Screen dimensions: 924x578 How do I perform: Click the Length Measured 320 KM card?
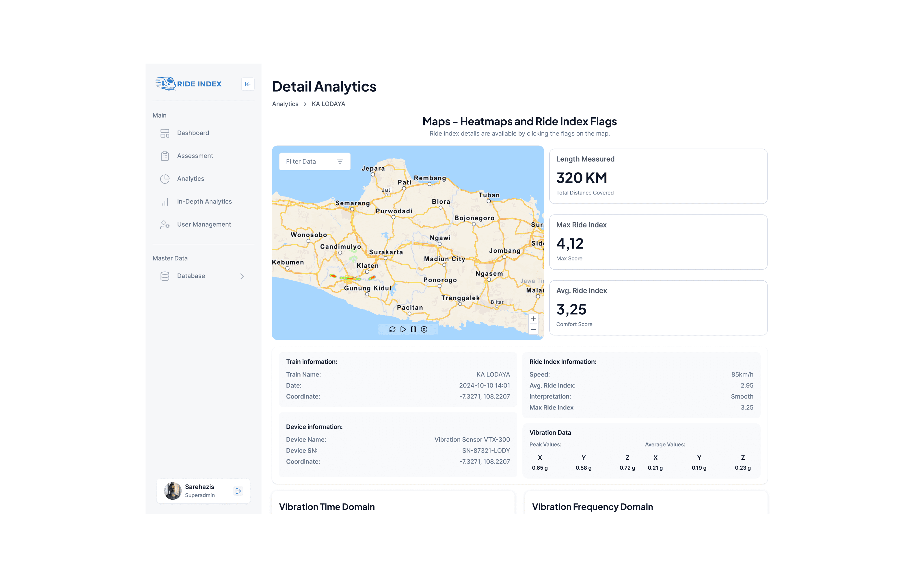click(x=658, y=176)
